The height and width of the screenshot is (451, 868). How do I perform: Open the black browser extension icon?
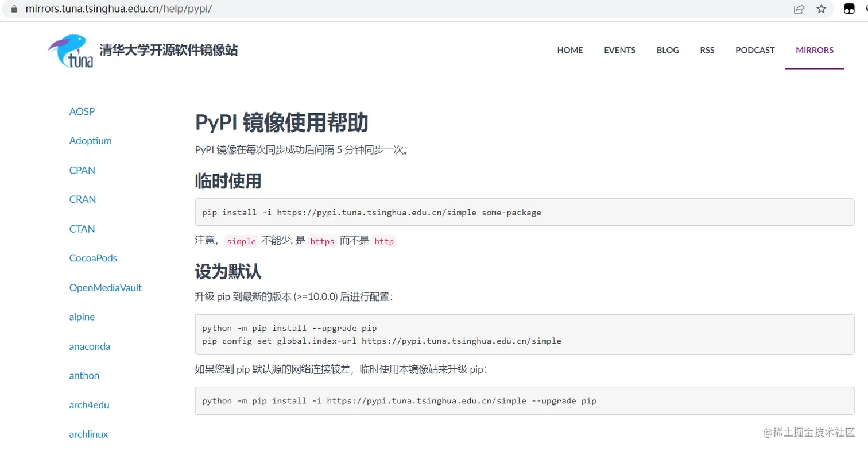tap(848, 9)
